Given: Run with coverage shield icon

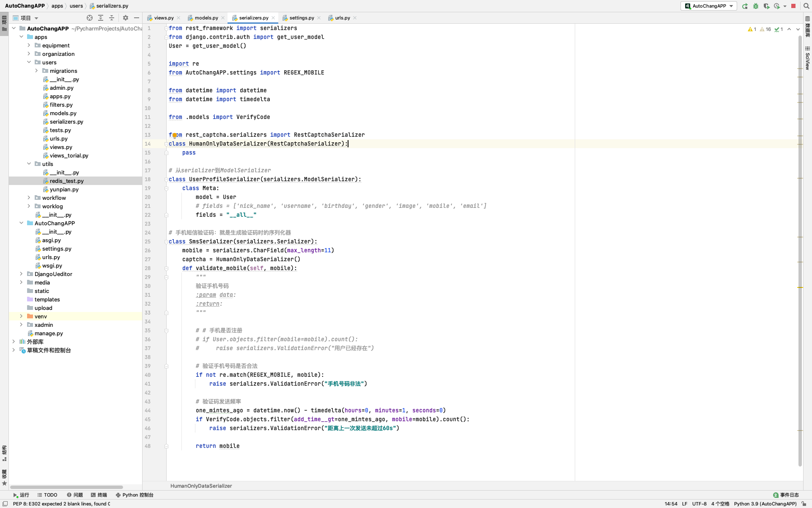Looking at the screenshot, I should pos(766,6).
